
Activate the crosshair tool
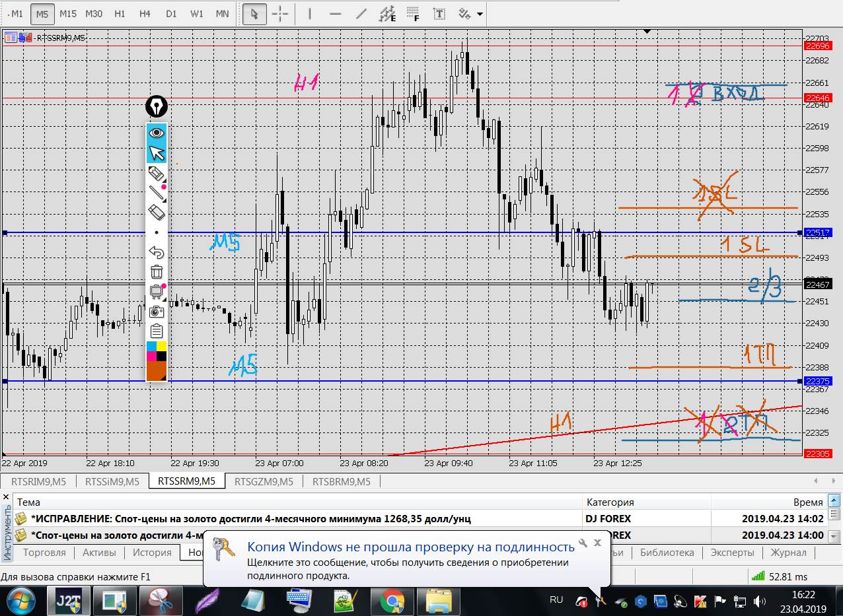point(280,13)
